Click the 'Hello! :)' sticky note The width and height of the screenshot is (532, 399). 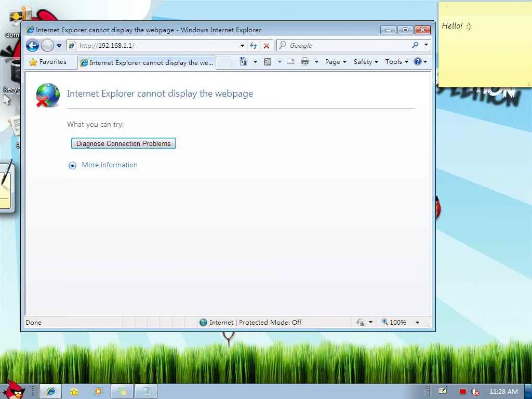tap(485, 44)
